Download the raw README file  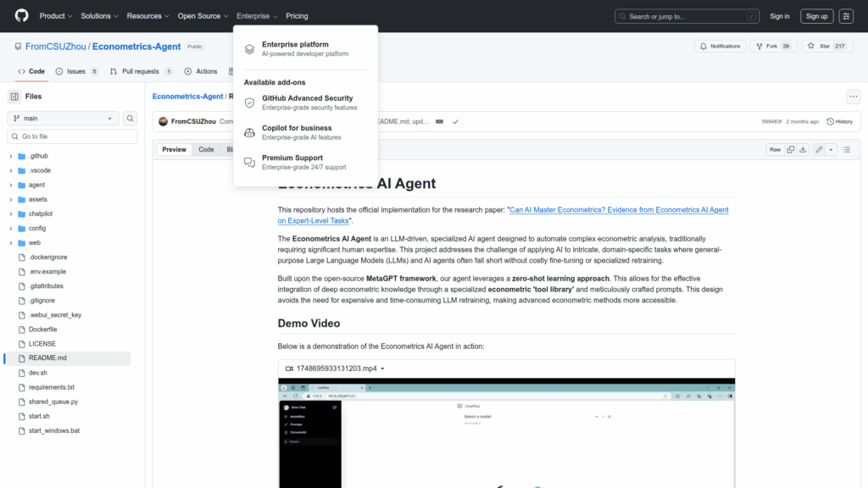point(804,149)
